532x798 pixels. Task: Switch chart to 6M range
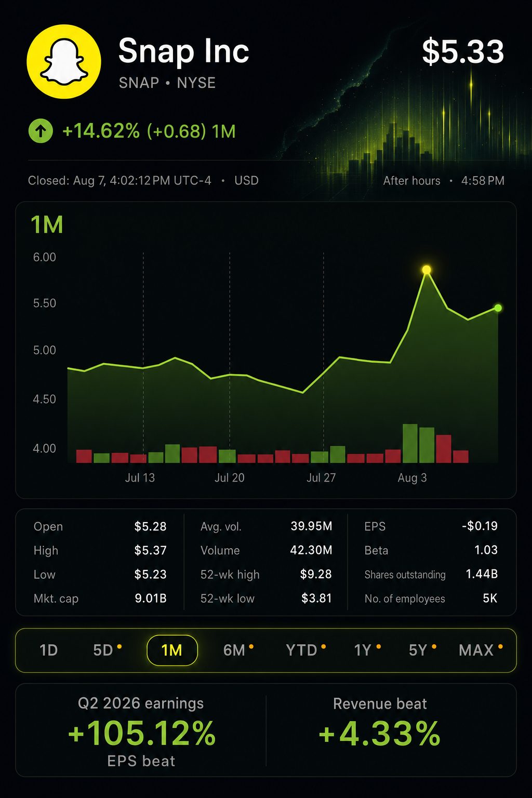click(x=234, y=650)
